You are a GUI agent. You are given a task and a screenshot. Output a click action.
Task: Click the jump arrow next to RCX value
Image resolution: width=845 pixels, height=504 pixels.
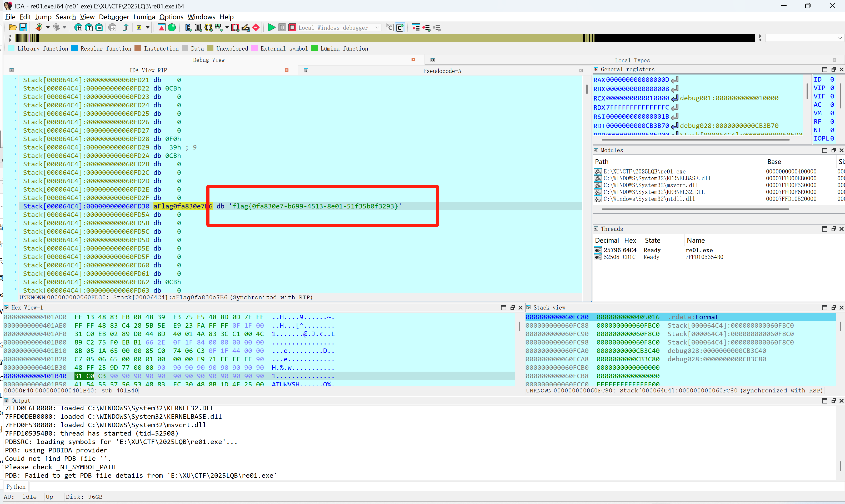(x=675, y=98)
